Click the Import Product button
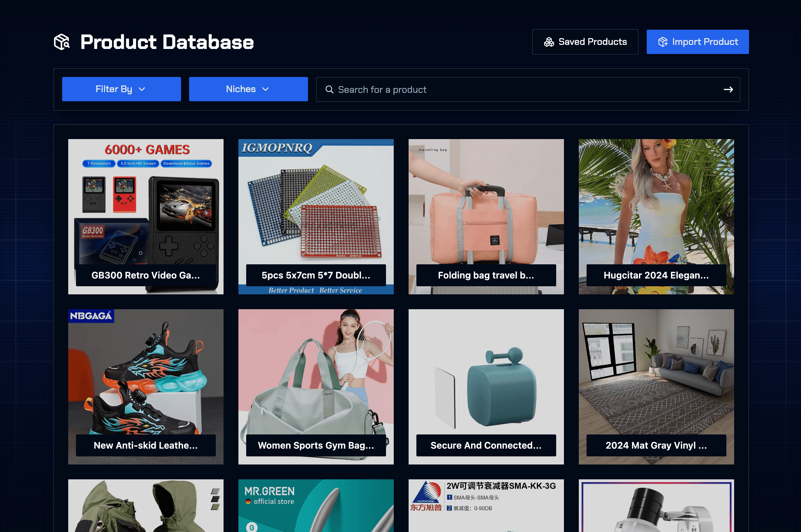Viewport: 801px width, 532px height. click(697, 42)
